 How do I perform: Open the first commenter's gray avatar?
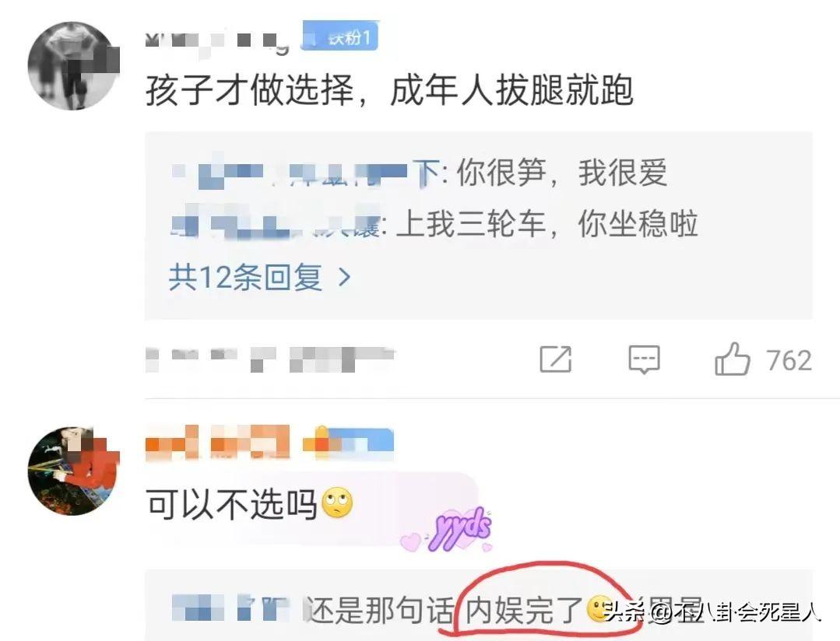point(73,66)
